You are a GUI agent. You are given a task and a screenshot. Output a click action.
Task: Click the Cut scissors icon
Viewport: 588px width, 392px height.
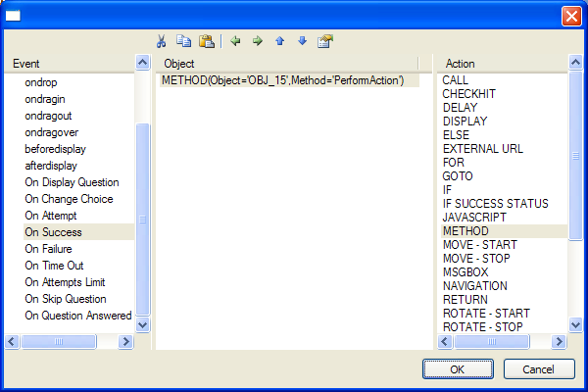click(162, 41)
